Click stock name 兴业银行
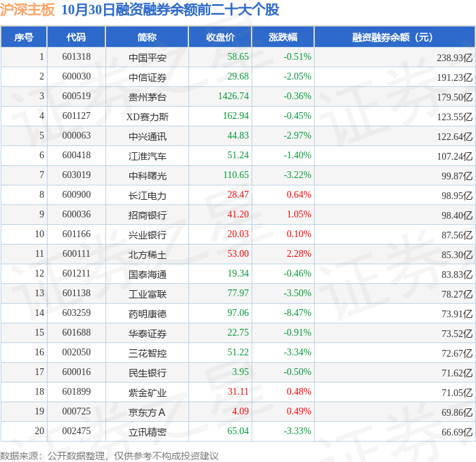This screenshot has width=476, height=462. [x=148, y=235]
